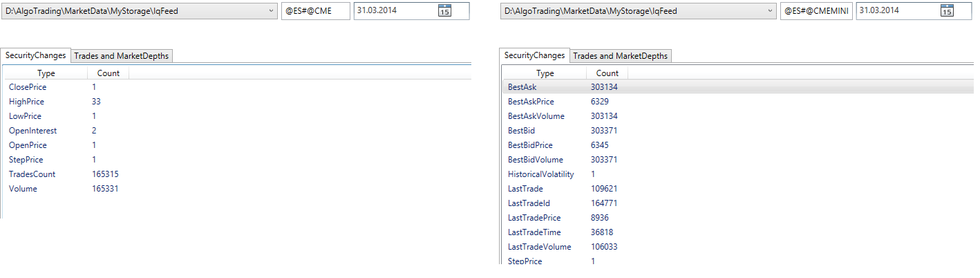
Task: Open calendar picker in right date field
Action: point(947,11)
